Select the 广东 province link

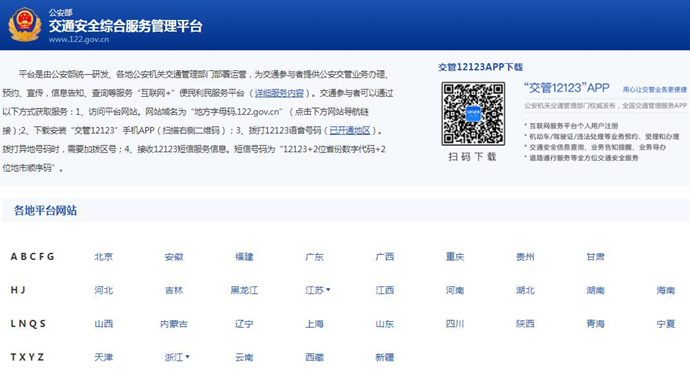coord(314,257)
